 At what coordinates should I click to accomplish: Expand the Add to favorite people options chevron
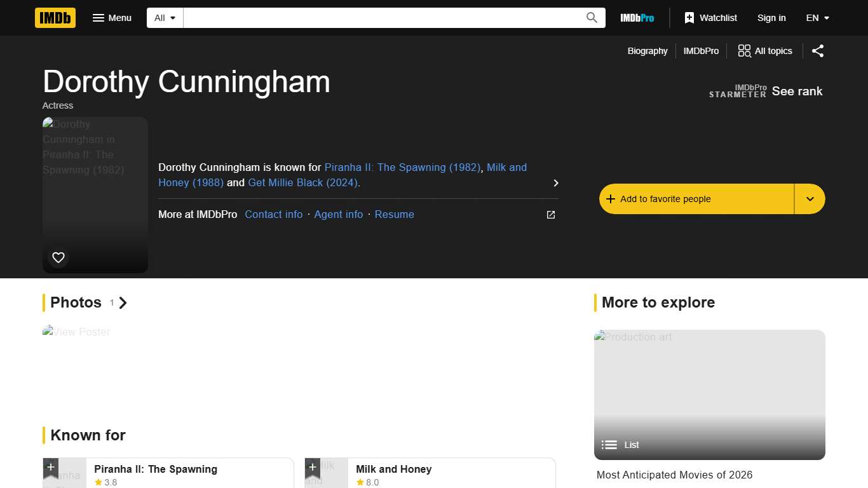click(x=810, y=199)
